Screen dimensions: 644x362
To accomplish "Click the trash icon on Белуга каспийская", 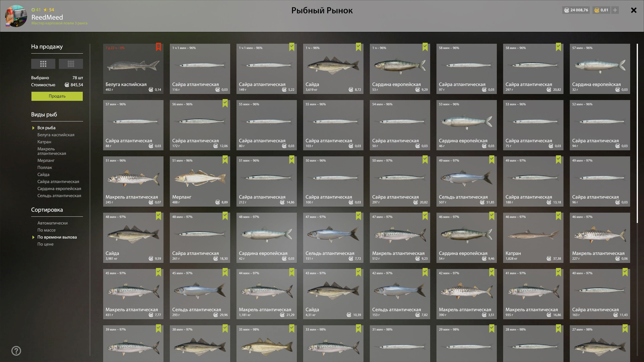I will [x=158, y=47].
